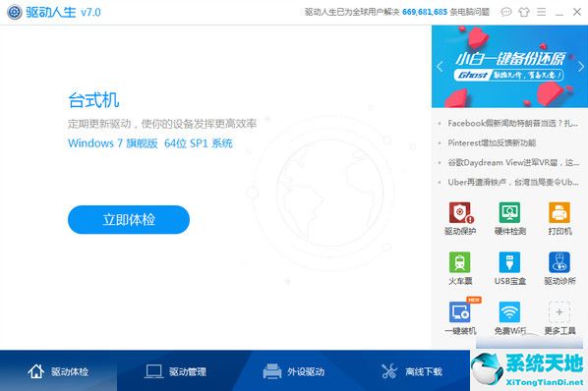Switch to 驱动体检 tab

58,371
